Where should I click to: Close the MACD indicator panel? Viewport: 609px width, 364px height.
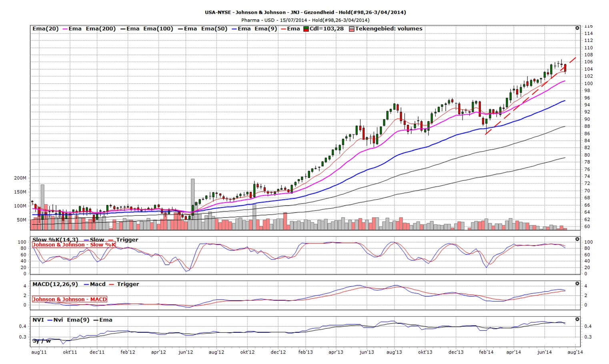(577, 284)
